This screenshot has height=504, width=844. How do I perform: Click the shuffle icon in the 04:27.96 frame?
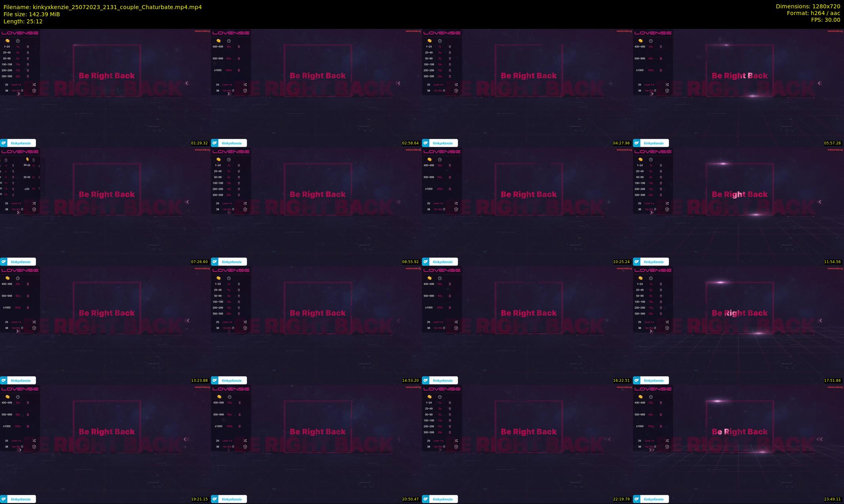(x=456, y=85)
